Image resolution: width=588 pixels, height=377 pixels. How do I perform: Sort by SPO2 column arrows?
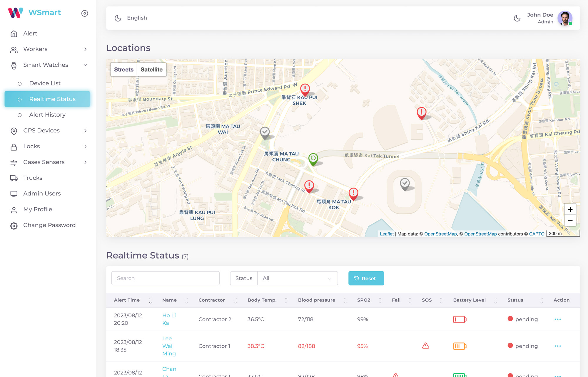pyautogui.click(x=380, y=300)
